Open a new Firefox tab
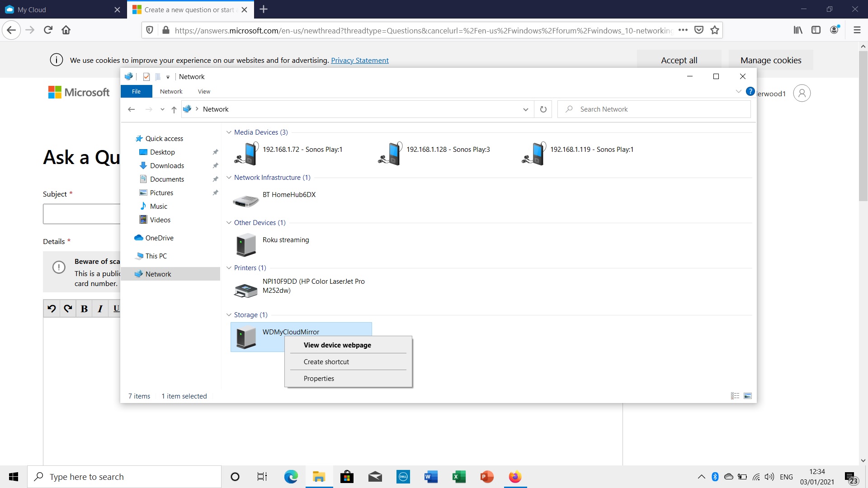The image size is (868, 488). (264, 9)
